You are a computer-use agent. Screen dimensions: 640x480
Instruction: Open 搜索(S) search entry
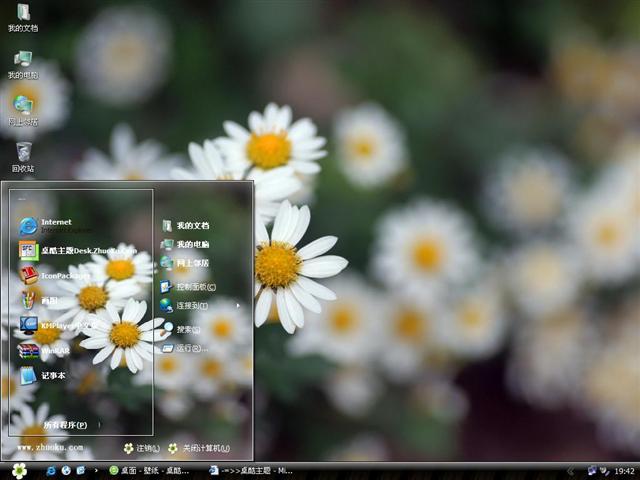pyautogui.click(x=180, y=328)
